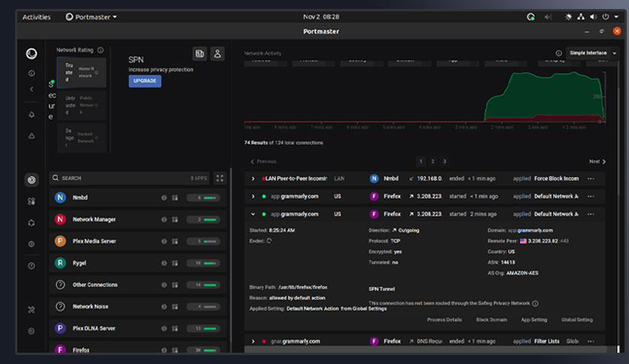Open the highlighted network monitor sidebar icon

click(x=32, y=180)
